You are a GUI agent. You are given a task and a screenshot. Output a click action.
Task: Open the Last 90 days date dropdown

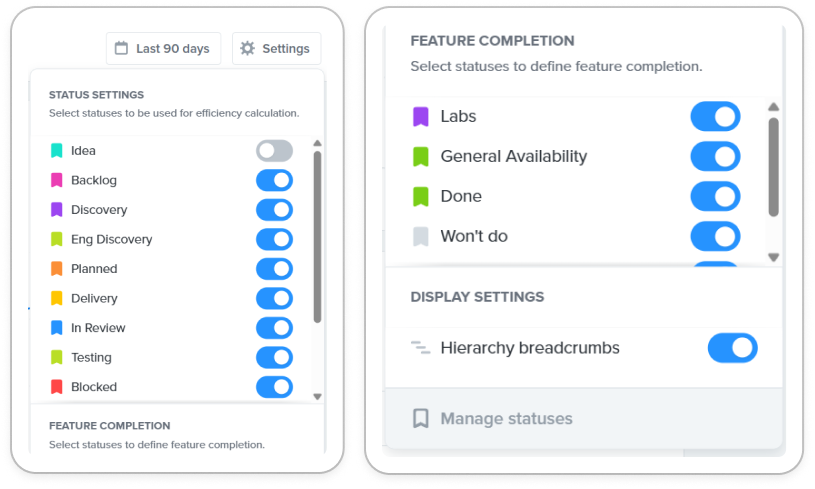click(163, 48)
